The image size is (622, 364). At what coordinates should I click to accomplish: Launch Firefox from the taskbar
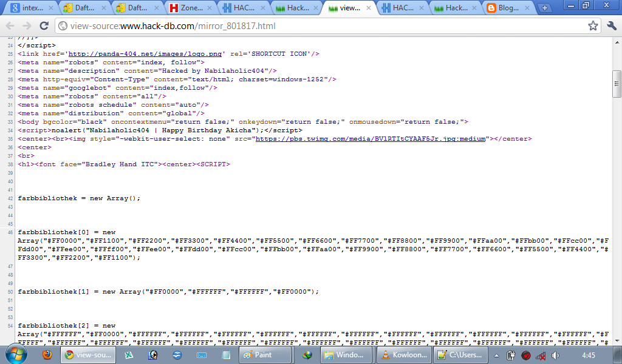(x=47, y=355)
